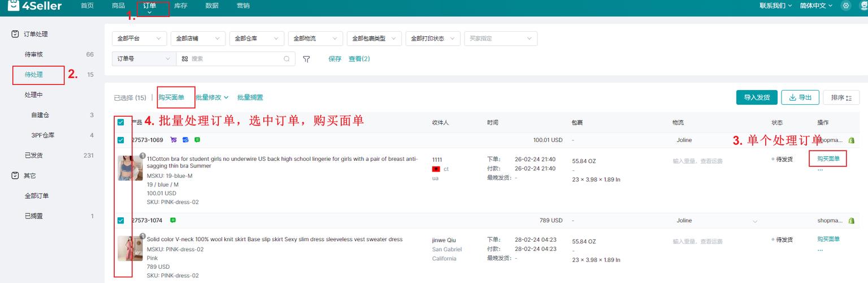Click the Shopify icon on the first order row

click(x=851, y=140)
